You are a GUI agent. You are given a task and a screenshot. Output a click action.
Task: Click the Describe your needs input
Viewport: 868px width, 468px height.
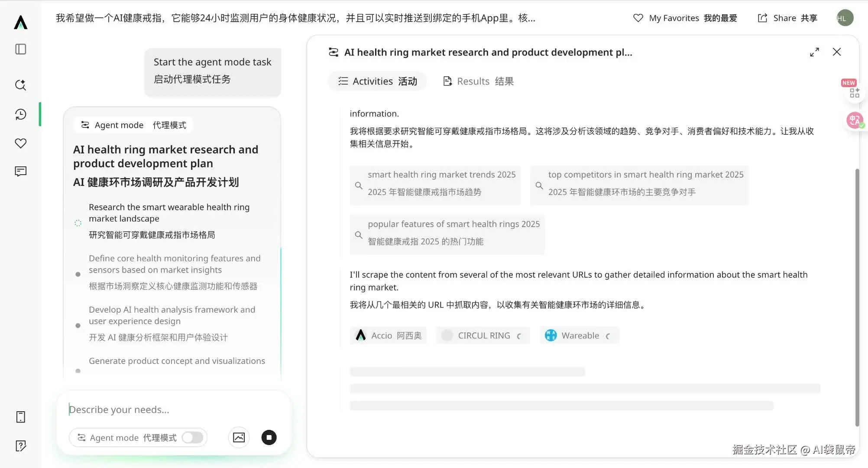tap(173, 409)
